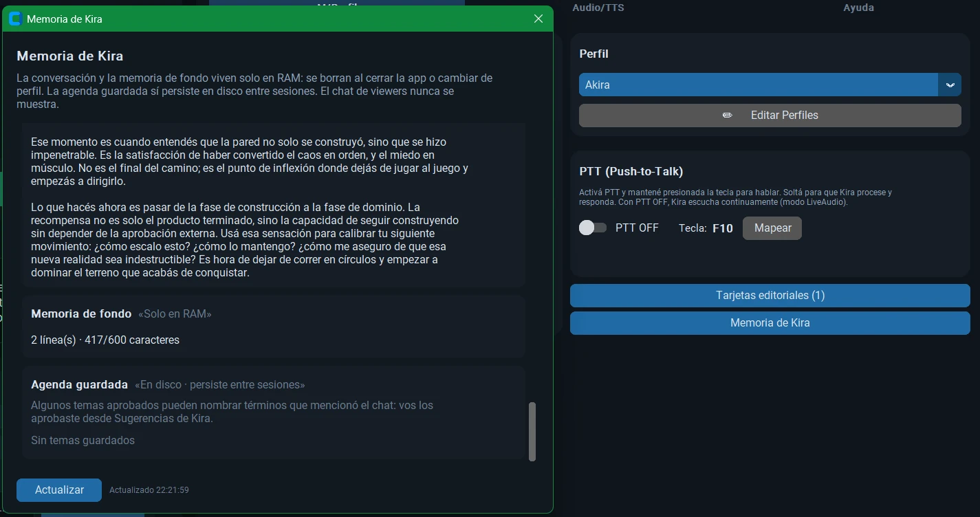Image resolution: width=980 pixels, height=517 pixels.
Task: Click the pencil icon on Editar Perfiles
Action: click(727, 115)
